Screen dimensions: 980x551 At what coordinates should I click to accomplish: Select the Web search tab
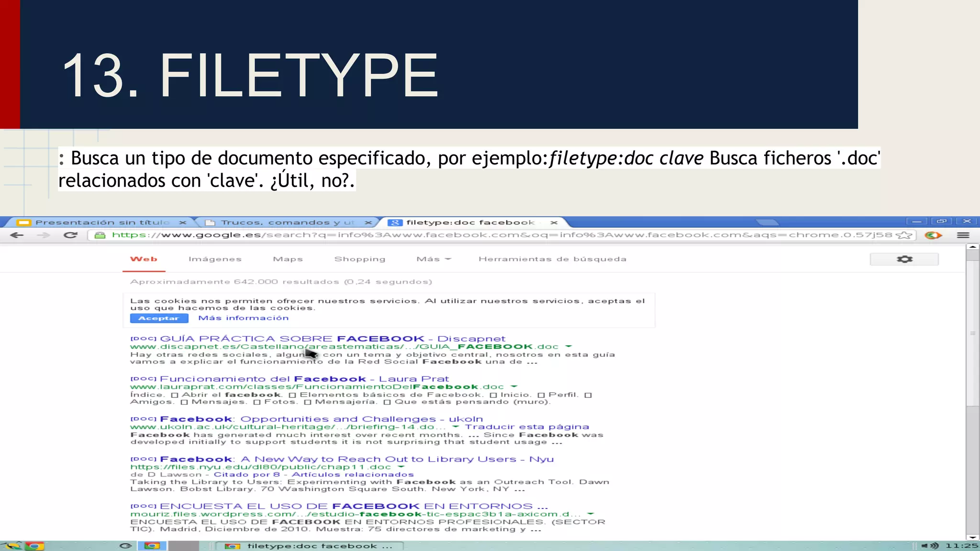[144, 259]
